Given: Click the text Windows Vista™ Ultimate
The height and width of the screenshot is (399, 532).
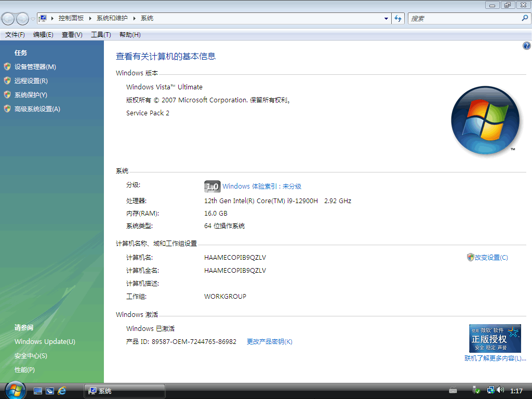Looking at the screenshot, I should (164, 87).
